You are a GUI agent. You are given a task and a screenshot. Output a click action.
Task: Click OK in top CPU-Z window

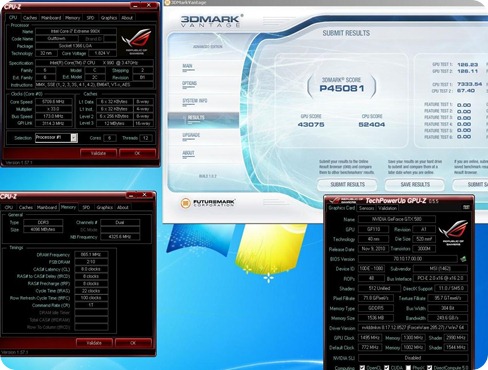tap(137, 153)
